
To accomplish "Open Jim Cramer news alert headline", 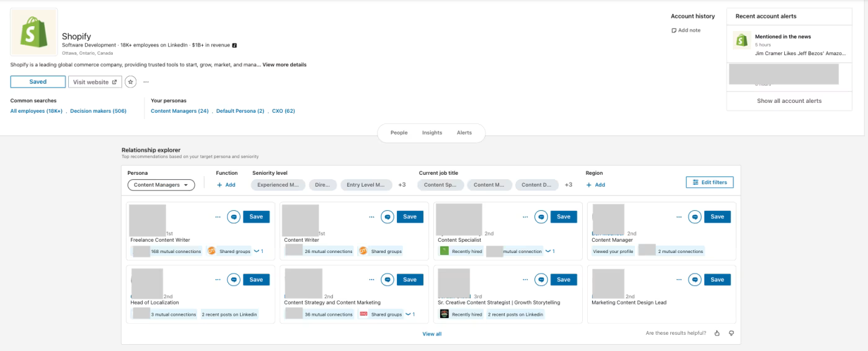I will [800, 53].
